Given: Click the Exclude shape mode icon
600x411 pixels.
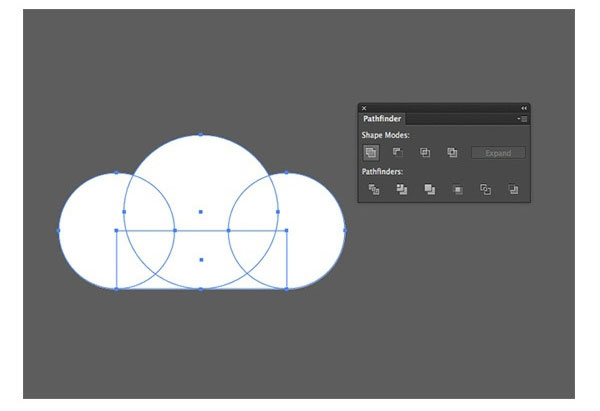Looking at the screenshot, I should 452,153.
